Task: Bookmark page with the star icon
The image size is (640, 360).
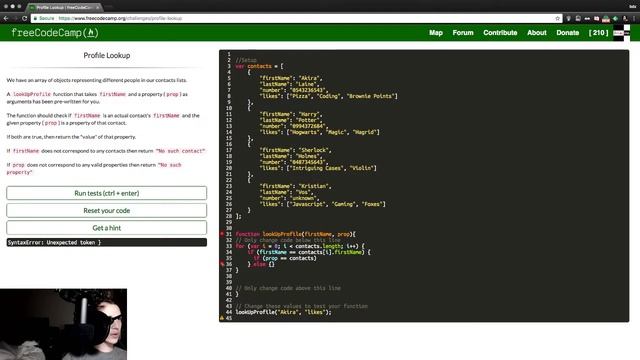Action: (558, 18)
